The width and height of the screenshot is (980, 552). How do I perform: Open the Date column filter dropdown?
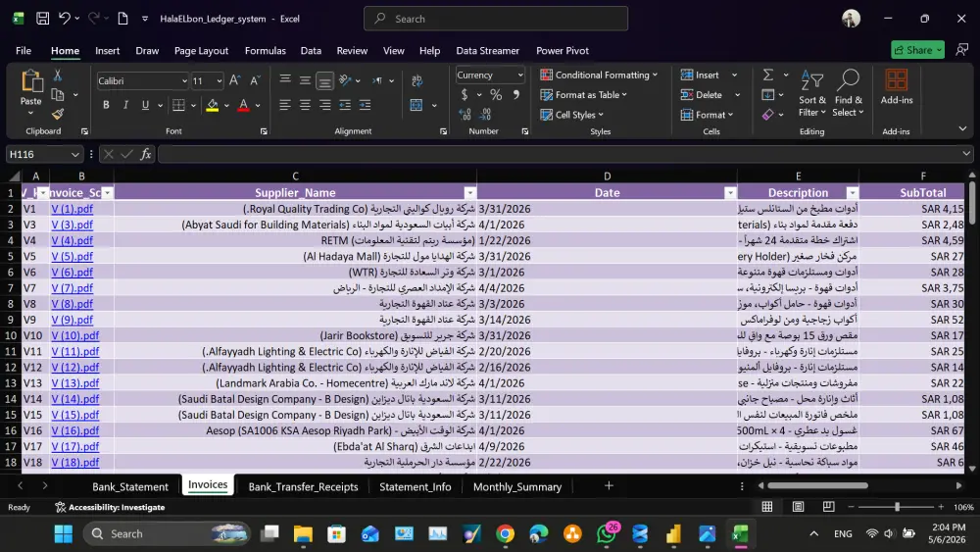coord(730,193)
